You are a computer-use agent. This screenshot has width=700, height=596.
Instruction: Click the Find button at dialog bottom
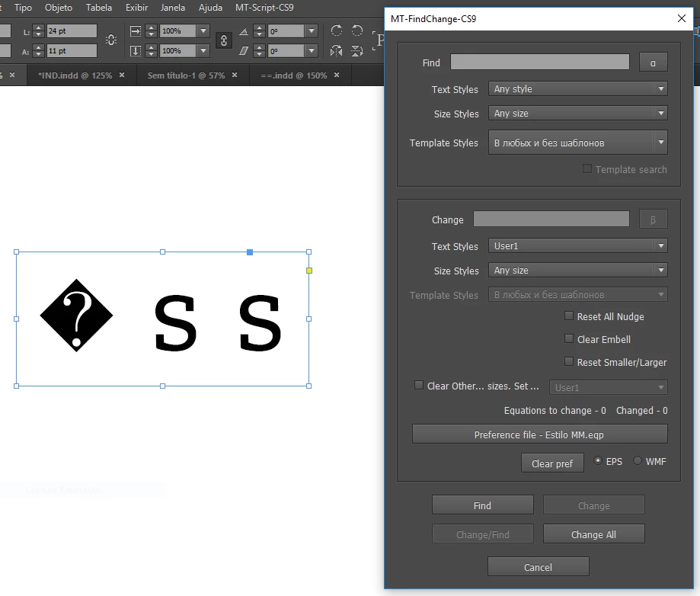coord(483,505)
